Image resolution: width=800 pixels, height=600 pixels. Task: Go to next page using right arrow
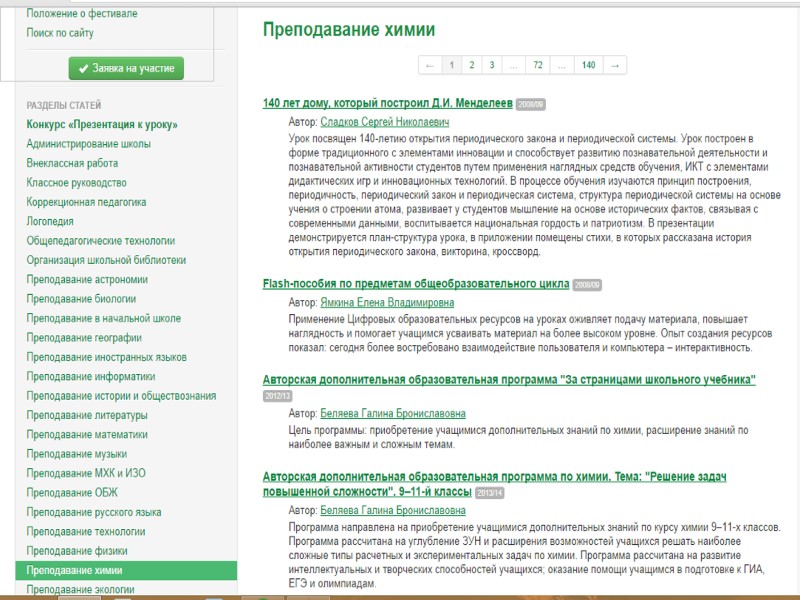click(615, 65)
